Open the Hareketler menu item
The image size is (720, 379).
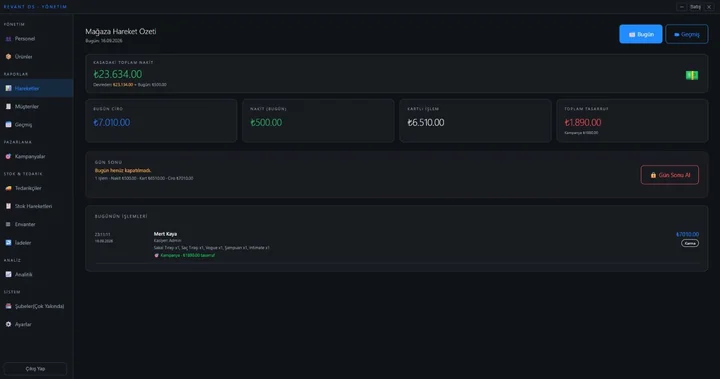point(37,88)
